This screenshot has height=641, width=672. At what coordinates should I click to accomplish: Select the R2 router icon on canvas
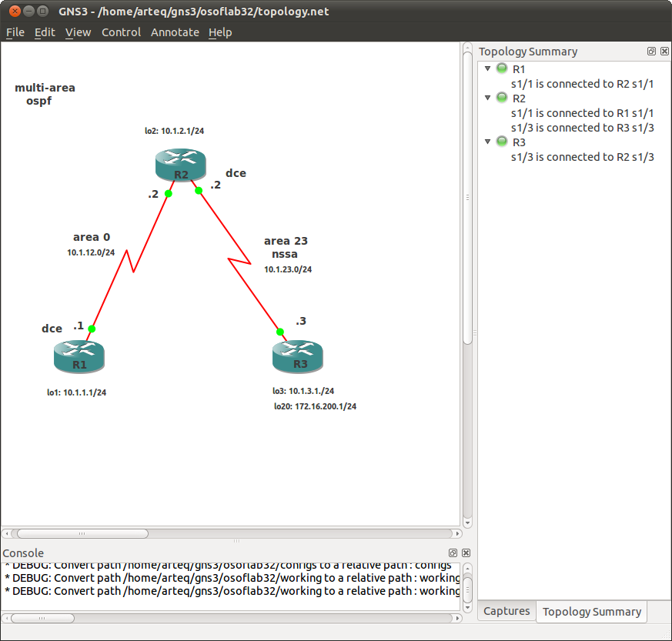180,165
